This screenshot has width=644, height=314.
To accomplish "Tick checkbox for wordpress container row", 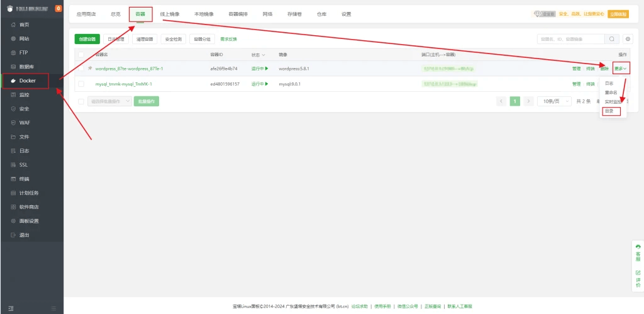I will (x=81, y=69).
